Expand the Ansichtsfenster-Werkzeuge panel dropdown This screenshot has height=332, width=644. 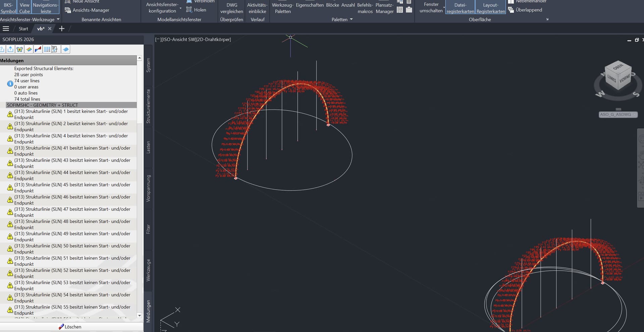pyautogui.click(x=58, y=19)
